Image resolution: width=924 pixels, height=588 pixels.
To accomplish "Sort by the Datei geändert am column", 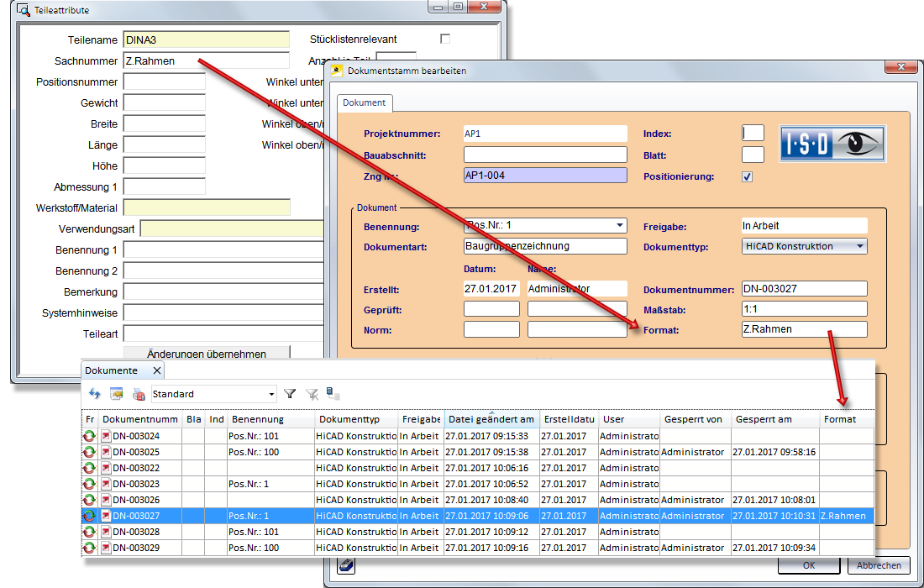I will (491, 419).
